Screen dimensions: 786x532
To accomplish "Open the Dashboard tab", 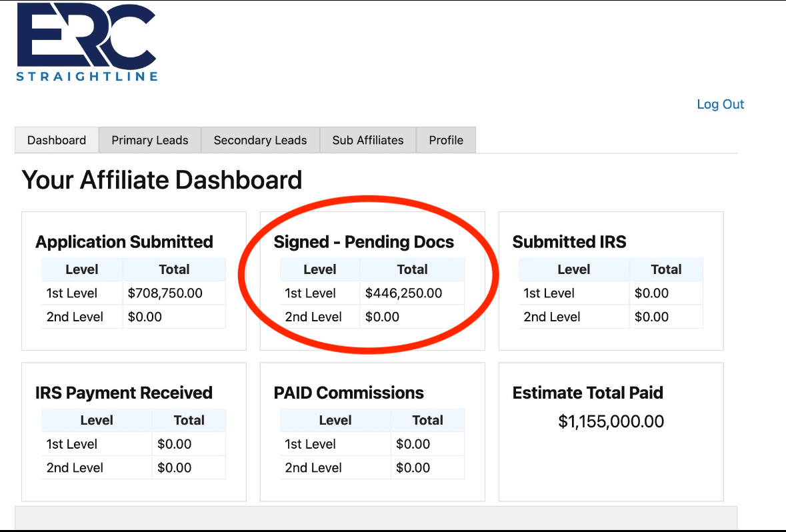I will pyautogui.click(x=57, y=140).
